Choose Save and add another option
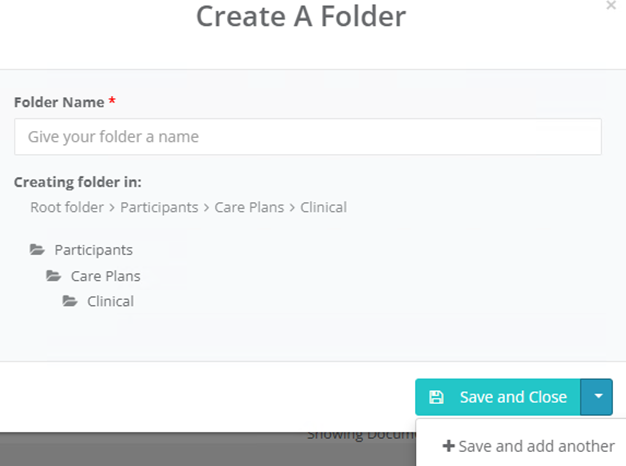 [528, 446]
